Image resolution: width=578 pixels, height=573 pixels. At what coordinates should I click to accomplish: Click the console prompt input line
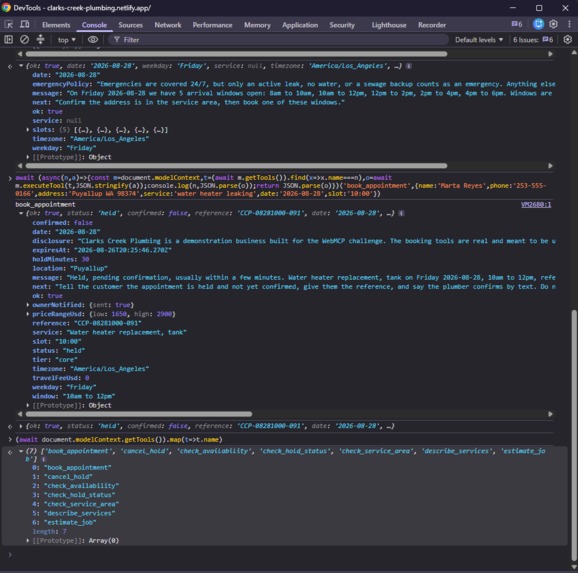pos(288,555)
